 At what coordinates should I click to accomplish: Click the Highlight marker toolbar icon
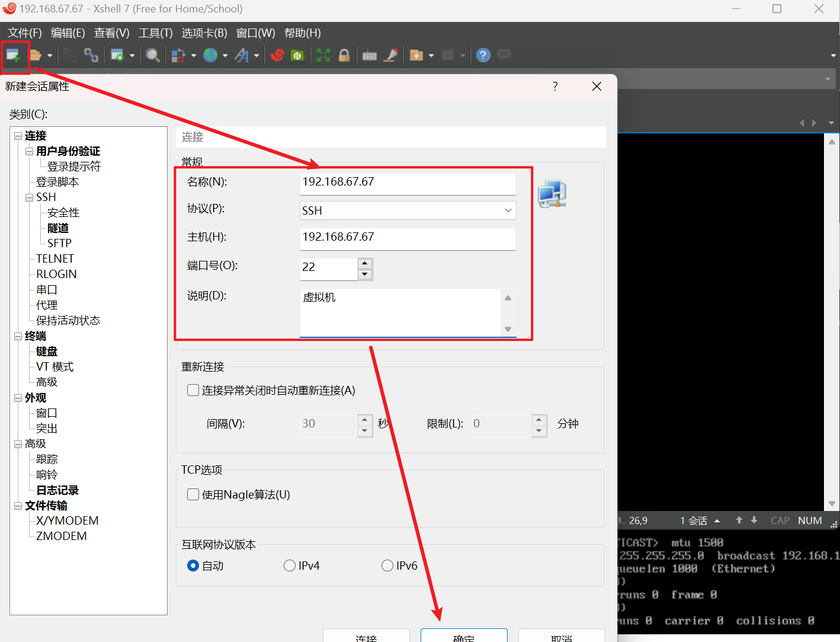pyautogui.click(x=390, y=55)
